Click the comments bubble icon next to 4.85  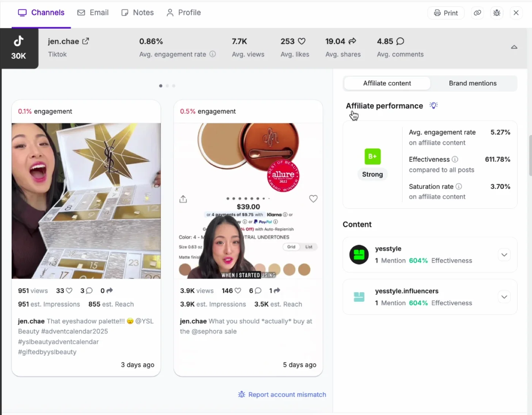click(x=400, y=41)
